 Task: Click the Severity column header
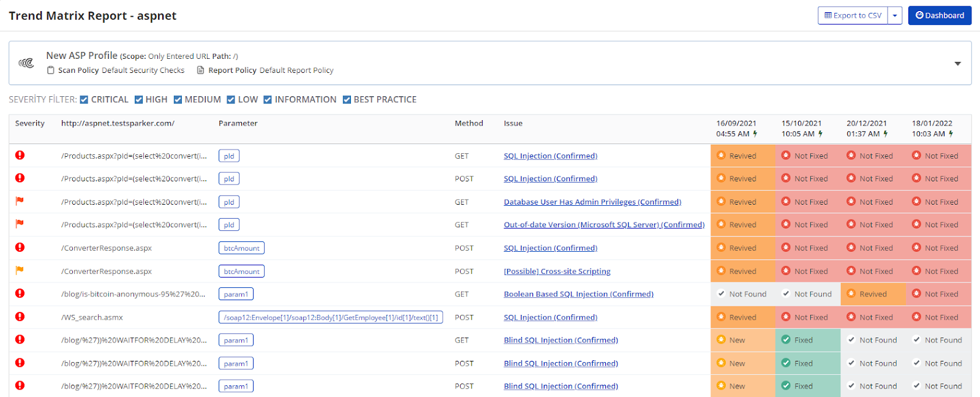coord(30,123)
